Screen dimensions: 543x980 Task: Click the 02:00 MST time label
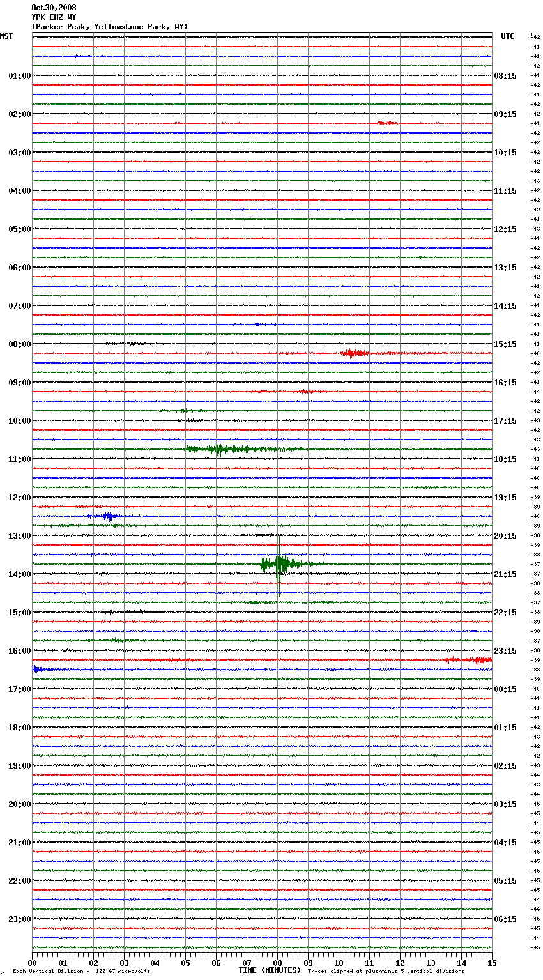point(20,114)
